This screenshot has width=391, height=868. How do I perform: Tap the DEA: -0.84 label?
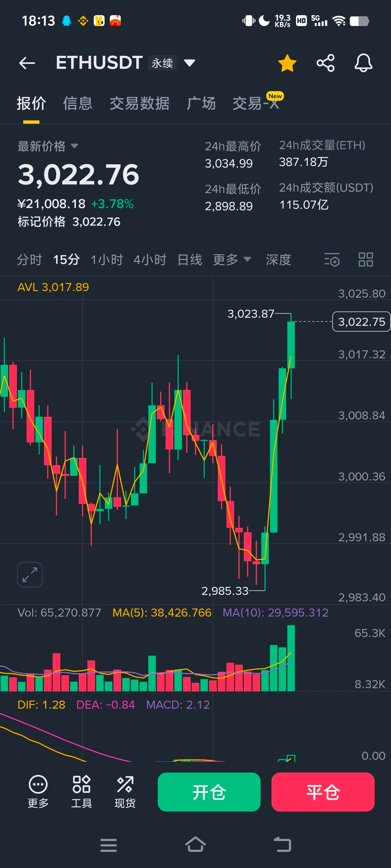[x=106, y=705]
